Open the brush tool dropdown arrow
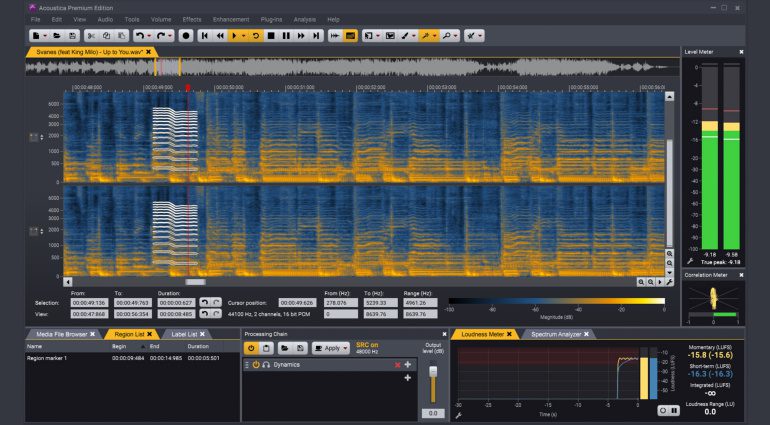Screen dimensions: 770x425 pyautogui.click(x=414, y=36)
